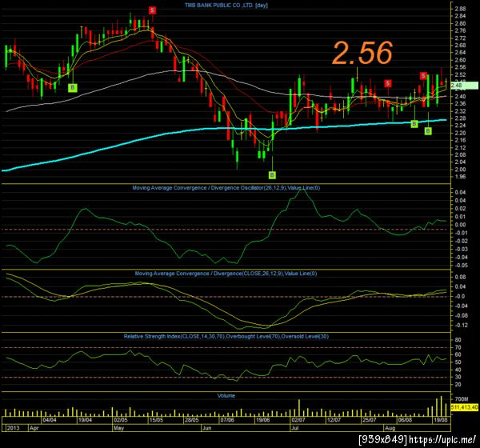Click the 12/07 date label

[334, 420]
